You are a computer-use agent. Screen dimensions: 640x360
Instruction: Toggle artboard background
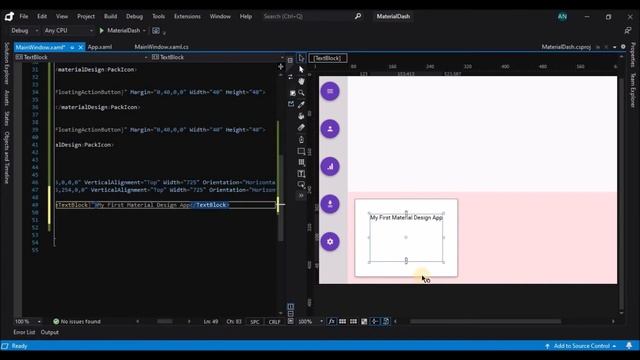point(364,322)
